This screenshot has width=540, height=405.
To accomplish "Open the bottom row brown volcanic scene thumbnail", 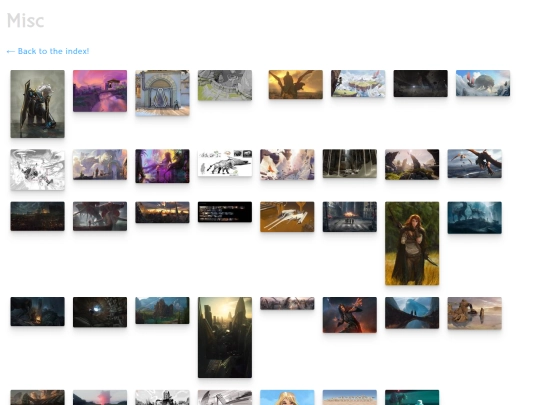I will pos(38,397).
